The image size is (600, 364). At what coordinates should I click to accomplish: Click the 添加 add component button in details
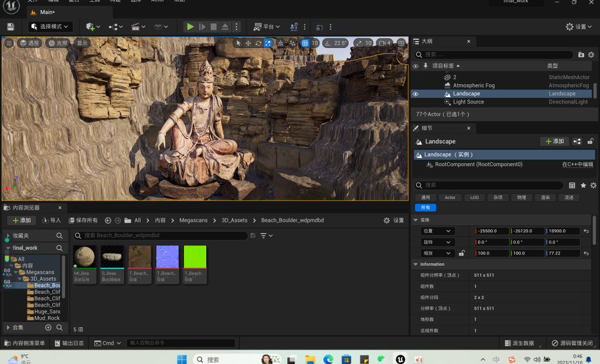click(554, 142)
